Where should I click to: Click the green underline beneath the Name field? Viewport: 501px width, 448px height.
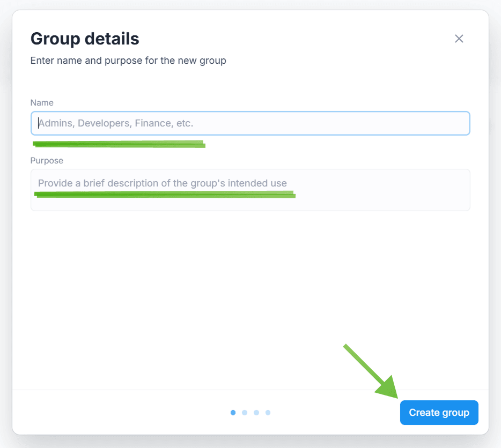click(118, 144)
